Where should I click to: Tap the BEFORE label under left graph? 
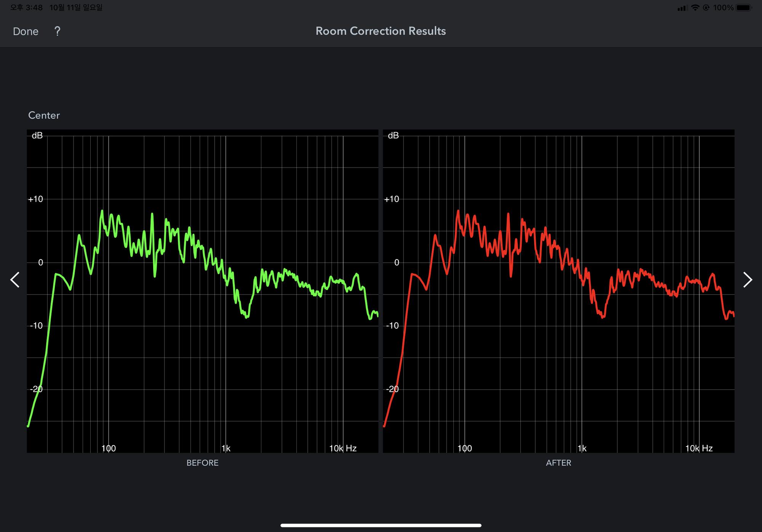click(x=202, y=463)
